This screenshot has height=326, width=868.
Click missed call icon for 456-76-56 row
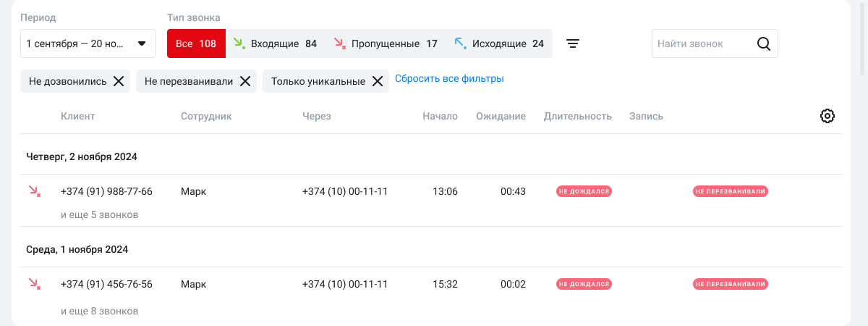pos(34,284)
